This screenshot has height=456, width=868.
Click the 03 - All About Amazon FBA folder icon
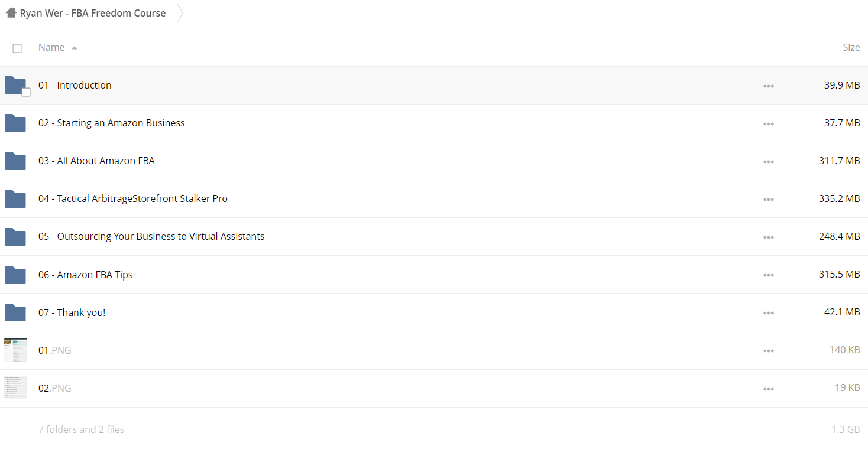click(x=15, y=161)
